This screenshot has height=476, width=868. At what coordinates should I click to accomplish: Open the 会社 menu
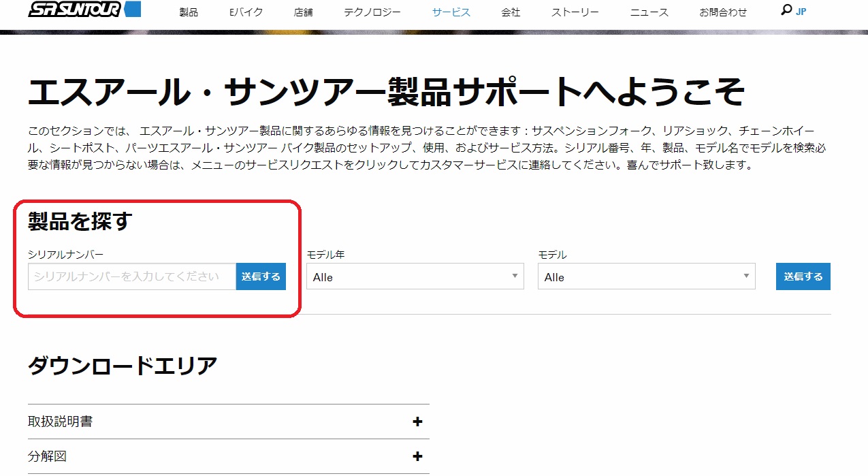pyautogui.click(x=511, y=12)
